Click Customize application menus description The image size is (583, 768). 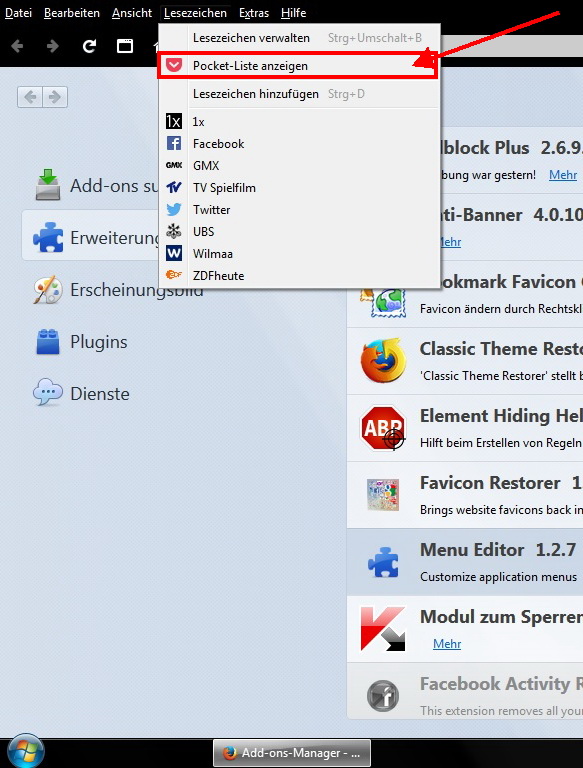tap(498, 577)
